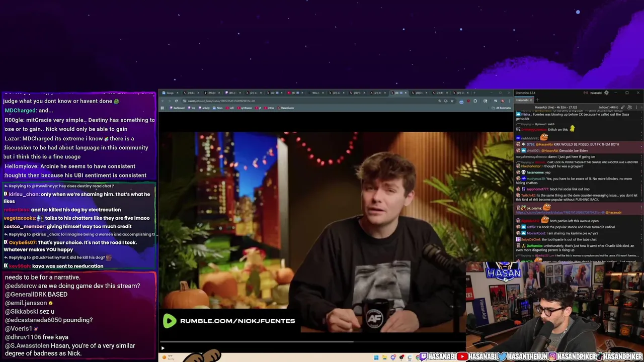Image resolution: width=644 pixels, height=362 pixels.
Task: Click the green Rumble logo in video
Action: tap(170, 321)
